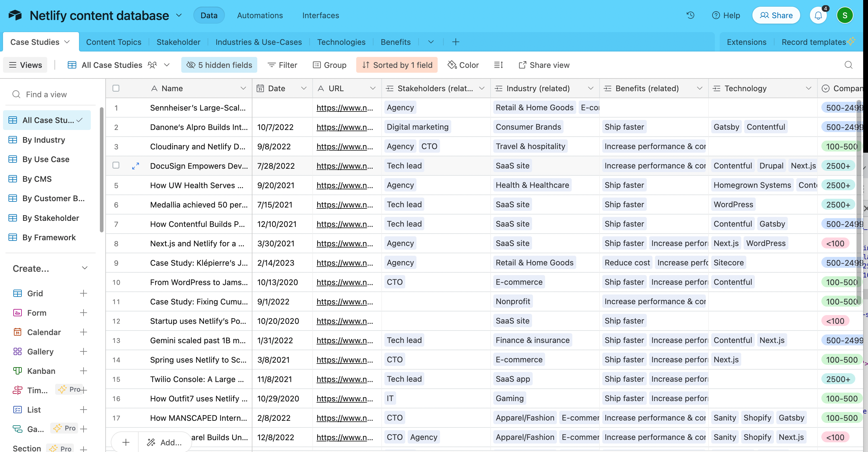Open the Name column dropdown arrow
Image resolution: width=868 pixels, height=452 pixels.
click(x=243, y=88)
